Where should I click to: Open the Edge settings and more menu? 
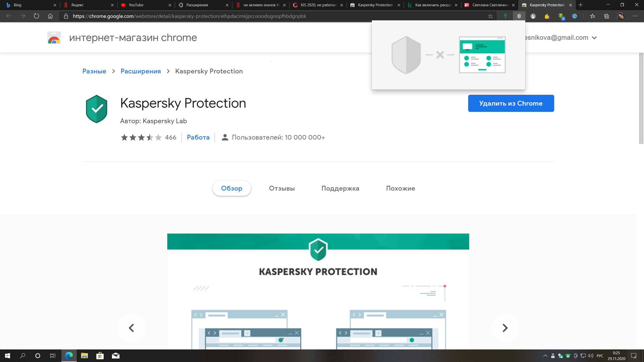[x=635, y=16]
